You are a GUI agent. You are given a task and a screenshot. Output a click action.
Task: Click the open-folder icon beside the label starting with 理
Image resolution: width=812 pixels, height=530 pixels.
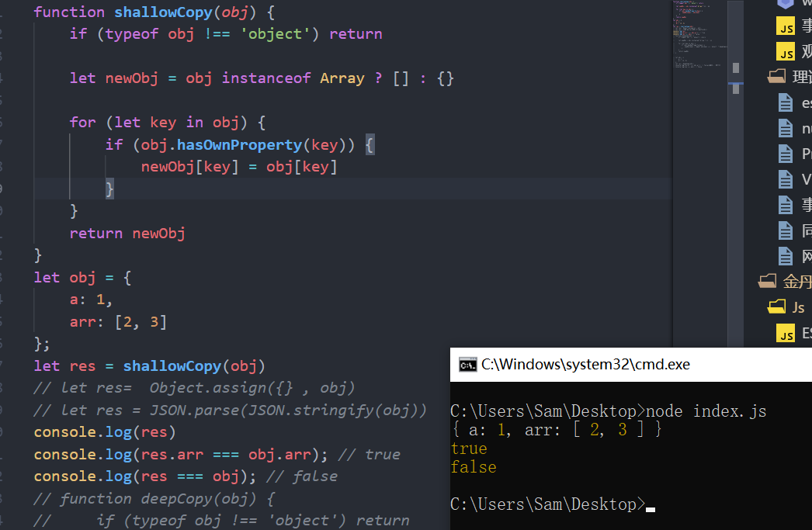[x=776, y=77]
